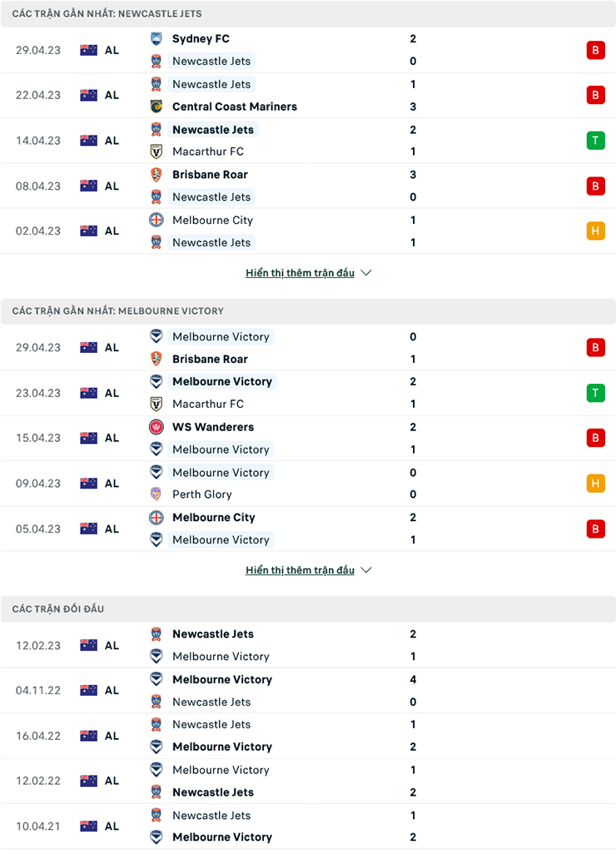616x854 pixels.
Task: Click the yellow H draw badge
Action: coord(596,231)
